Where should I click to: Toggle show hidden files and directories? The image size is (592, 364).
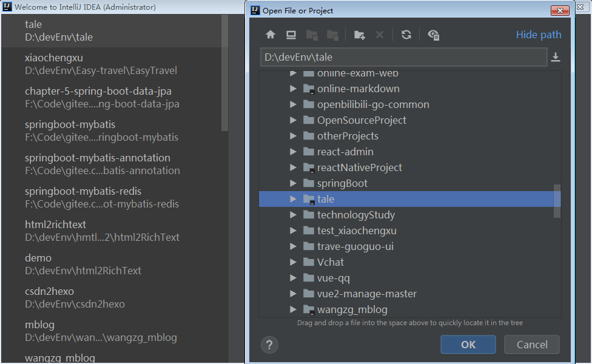click(433, 35)
